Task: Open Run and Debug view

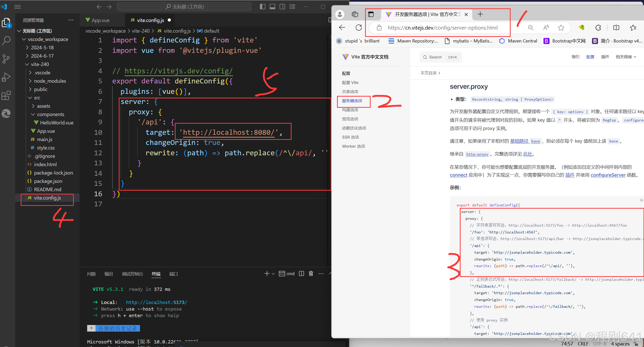Action: [x=6, y=77]
